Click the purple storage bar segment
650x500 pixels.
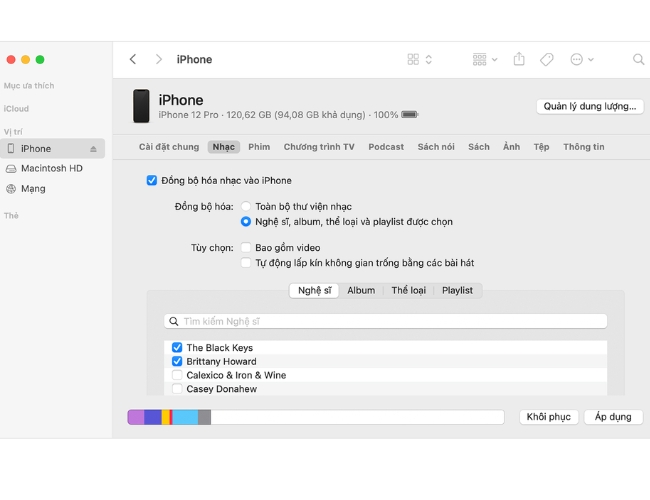pos(136,417)
